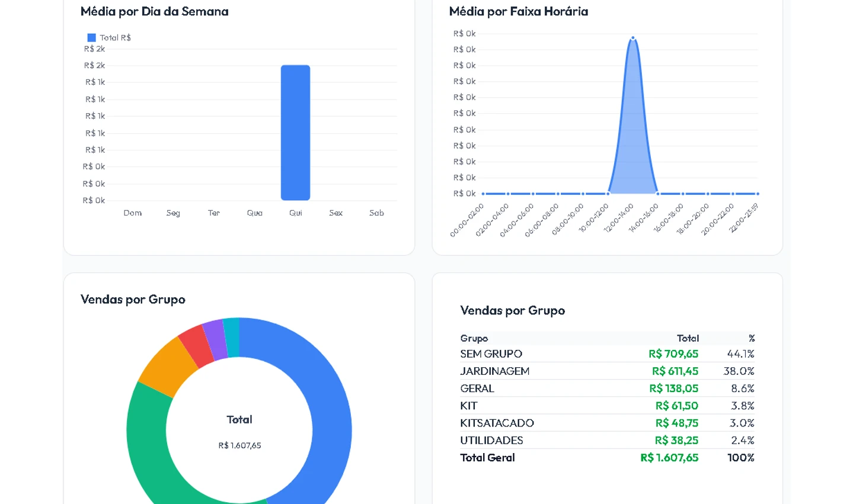The image size is (853, 504).
Task: Select the 'GERAL' group name
Action: pos(477,389)
